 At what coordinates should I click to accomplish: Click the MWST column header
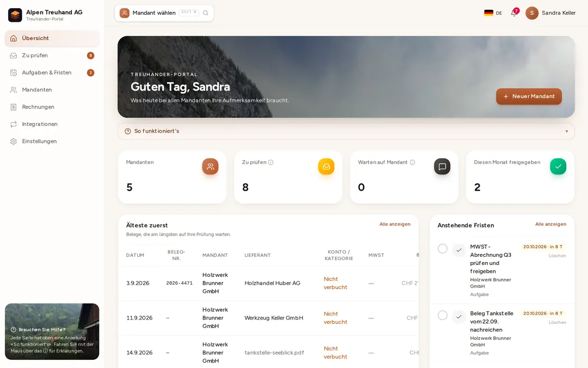click(x=376, y=255)
